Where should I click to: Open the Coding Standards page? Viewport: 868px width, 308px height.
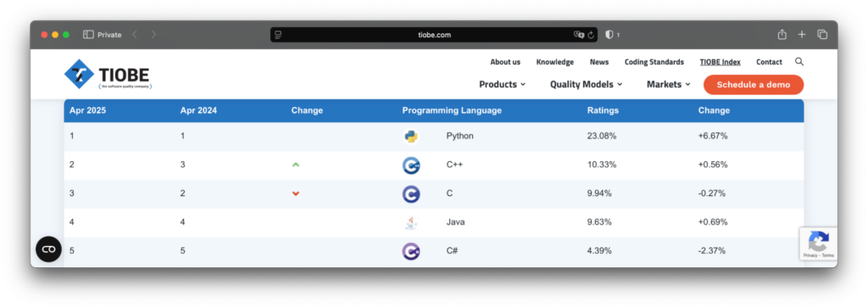pyautogui.click(x=654, y=62)
